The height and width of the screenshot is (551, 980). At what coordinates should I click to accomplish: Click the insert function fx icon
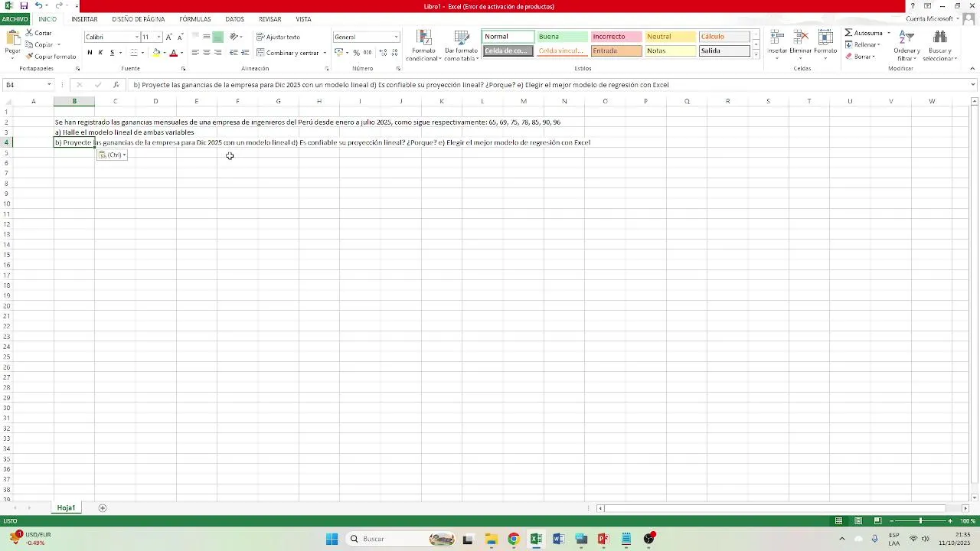click(116, 85)
